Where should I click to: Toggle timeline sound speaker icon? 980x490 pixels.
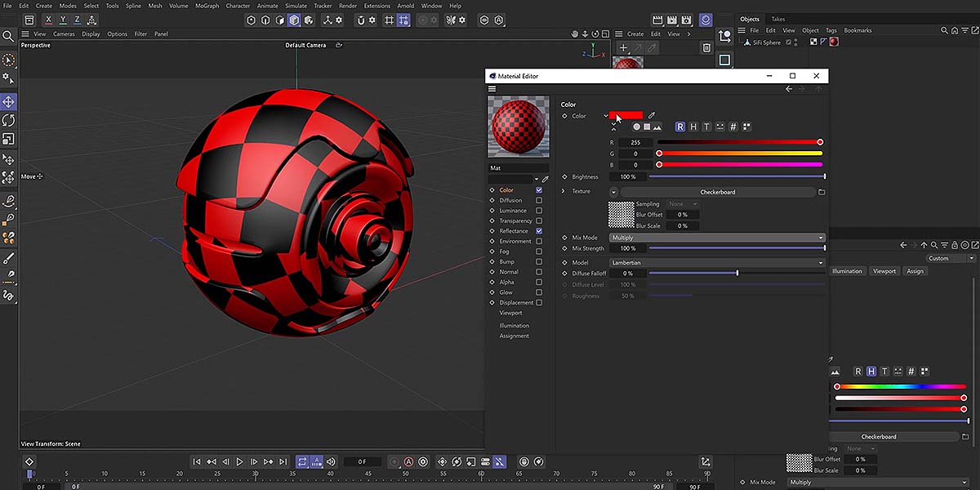[331, 461]
